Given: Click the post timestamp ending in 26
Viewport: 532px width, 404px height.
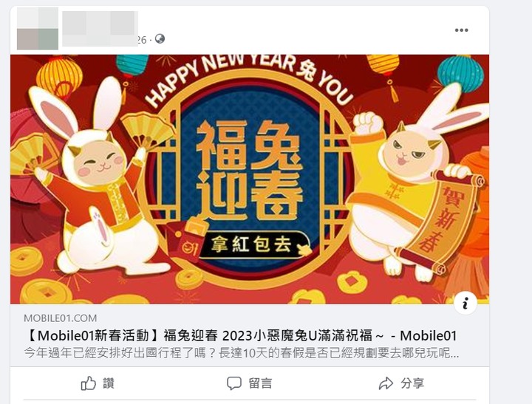Looking at the screenshot, I should pyautogui.click(x=142, y=40).
